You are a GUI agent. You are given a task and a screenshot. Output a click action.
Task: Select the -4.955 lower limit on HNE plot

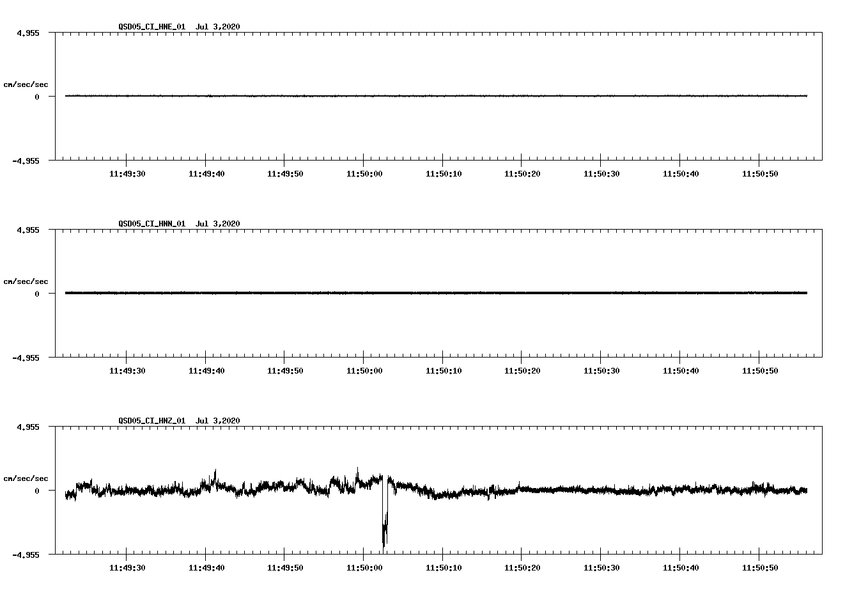26,161
